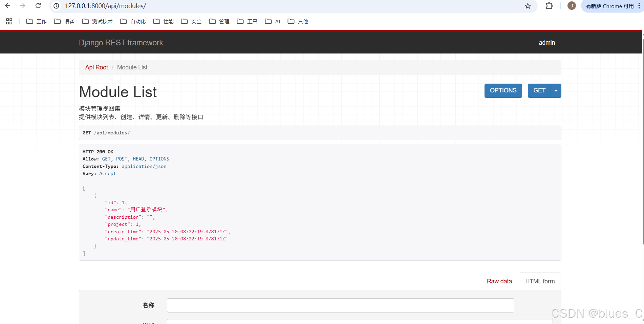This screenshot has height=324, width=644.
Task: Bookmark this page with the star icon
Action: (528, 6)
